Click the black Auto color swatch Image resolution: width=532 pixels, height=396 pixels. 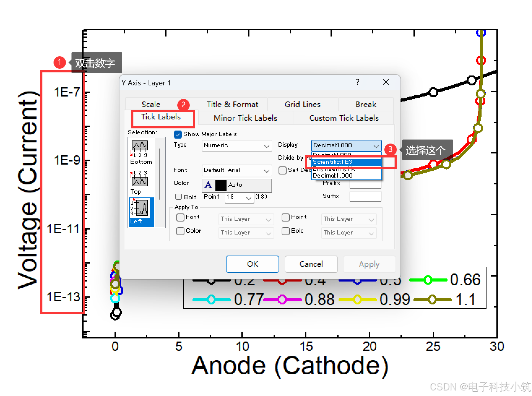221,185
